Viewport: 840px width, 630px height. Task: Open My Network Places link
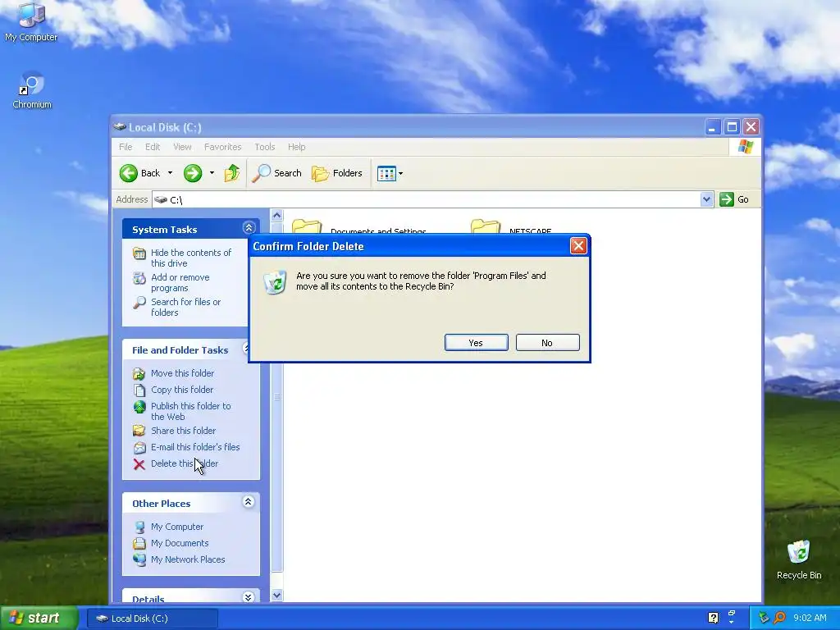point(188,559)
